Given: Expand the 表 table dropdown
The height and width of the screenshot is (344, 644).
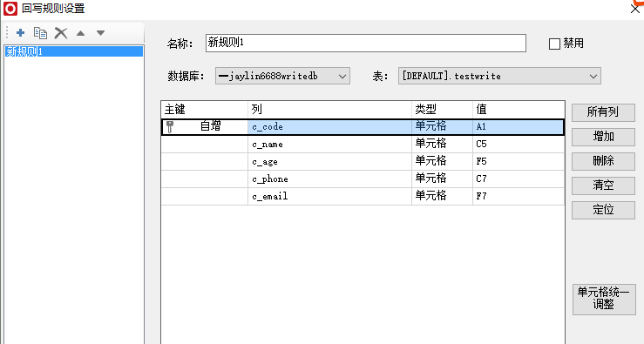Looking at the screenshot, I should [499, 76].
